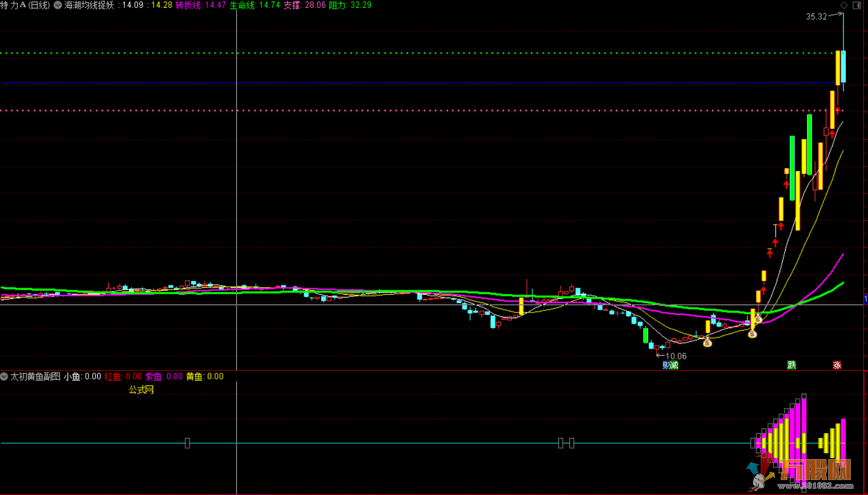Click the double box marker on sub-chart baseline
Screen dimensions: 868x495
[566, 443]
